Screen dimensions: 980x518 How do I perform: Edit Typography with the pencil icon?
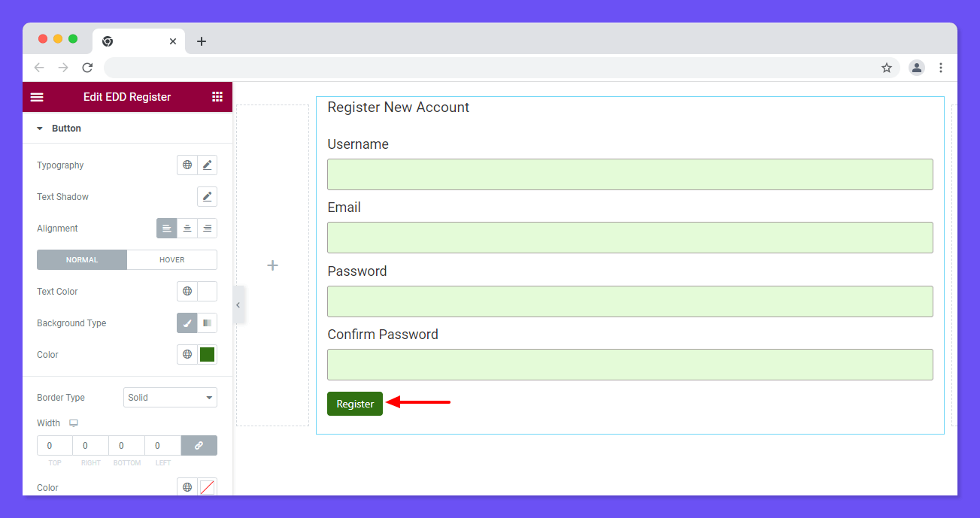pyautogui.click(x=207, y=165)
